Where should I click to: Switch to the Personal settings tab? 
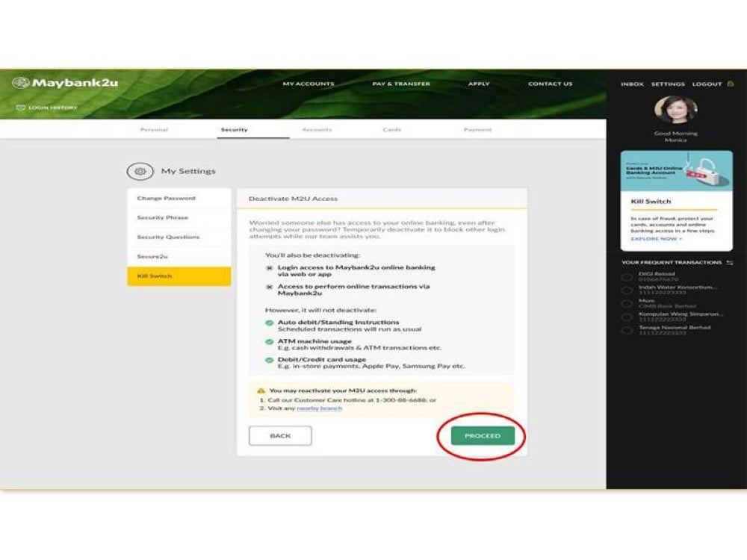tap(154, 130)
